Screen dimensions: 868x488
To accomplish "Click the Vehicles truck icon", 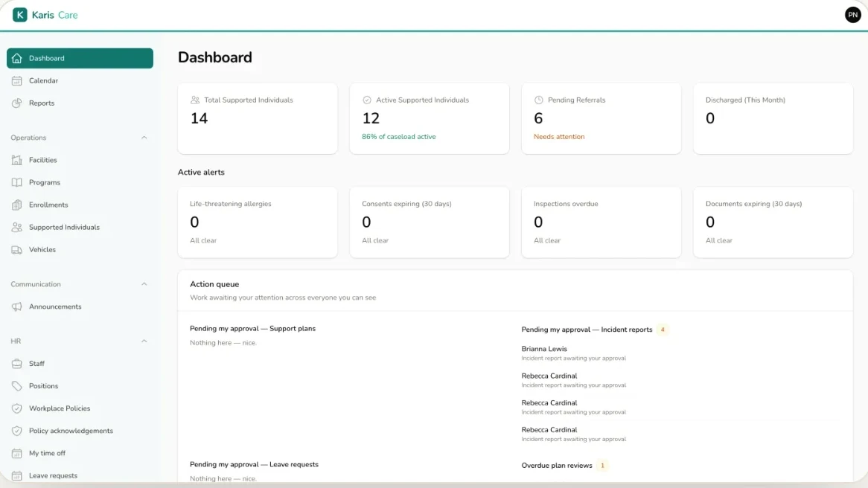I will (17, 249).
